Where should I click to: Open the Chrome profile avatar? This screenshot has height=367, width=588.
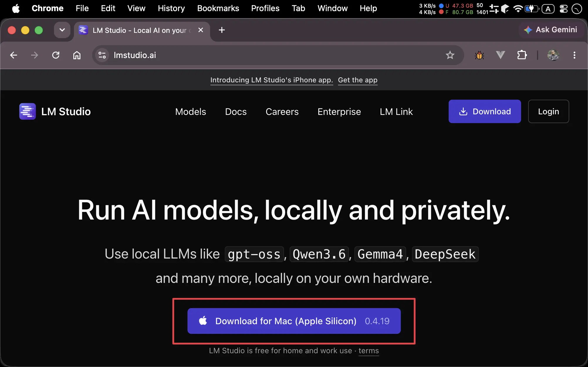point(553,55)
